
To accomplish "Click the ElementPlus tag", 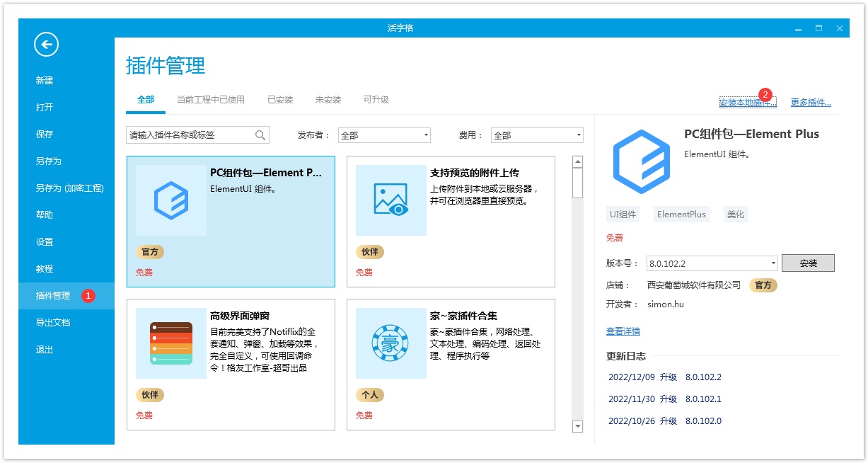I will pyautogui.click(x=681, y=215).
